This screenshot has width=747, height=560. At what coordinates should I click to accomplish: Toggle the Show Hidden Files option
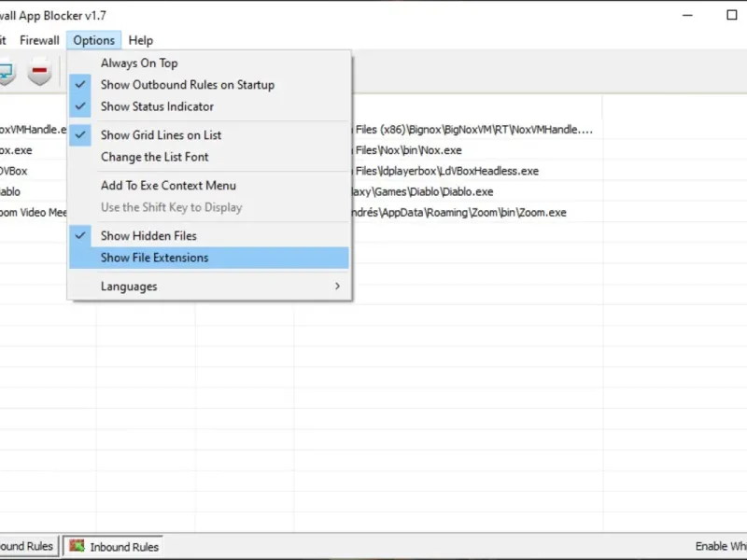point(148,236)
